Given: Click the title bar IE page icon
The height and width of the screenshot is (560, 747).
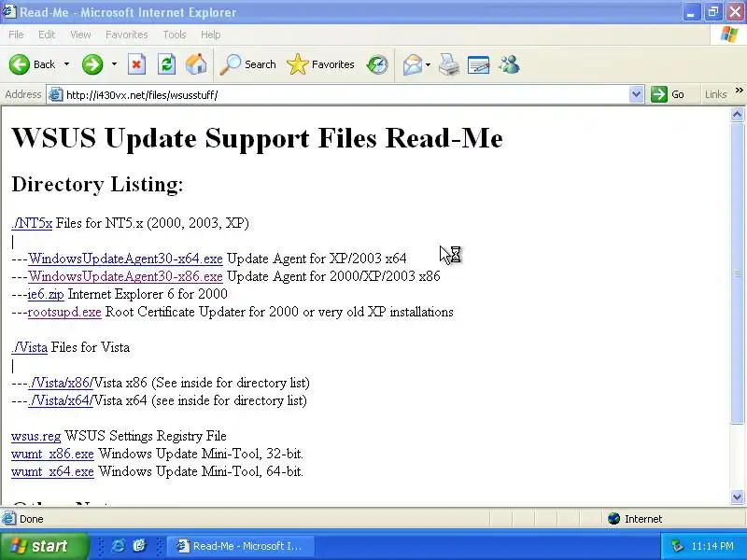Looking at the screenshot, I should 9,12.
